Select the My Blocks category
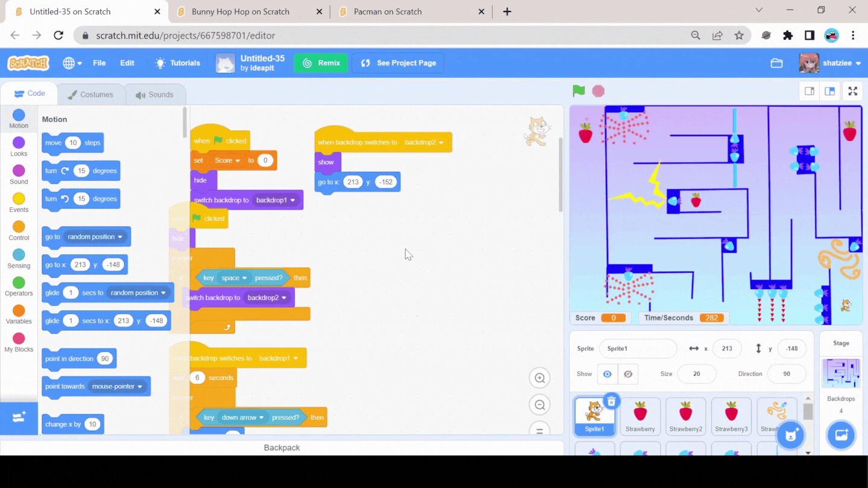Screen dimensions: 868x488 click(x=19, y=343)
